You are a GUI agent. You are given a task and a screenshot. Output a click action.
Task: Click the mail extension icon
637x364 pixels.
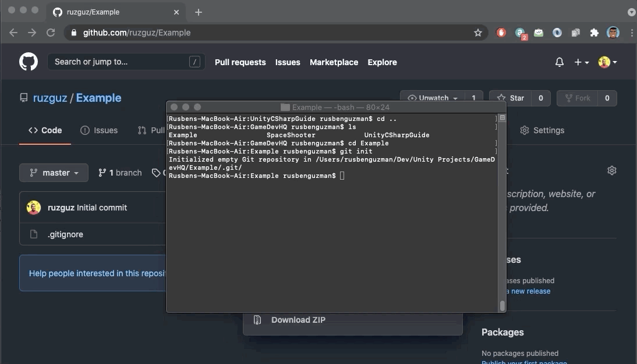[x=538, y=33]
